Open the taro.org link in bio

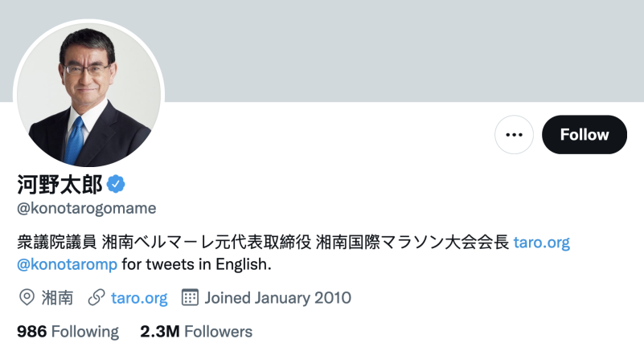pos(541,242)
